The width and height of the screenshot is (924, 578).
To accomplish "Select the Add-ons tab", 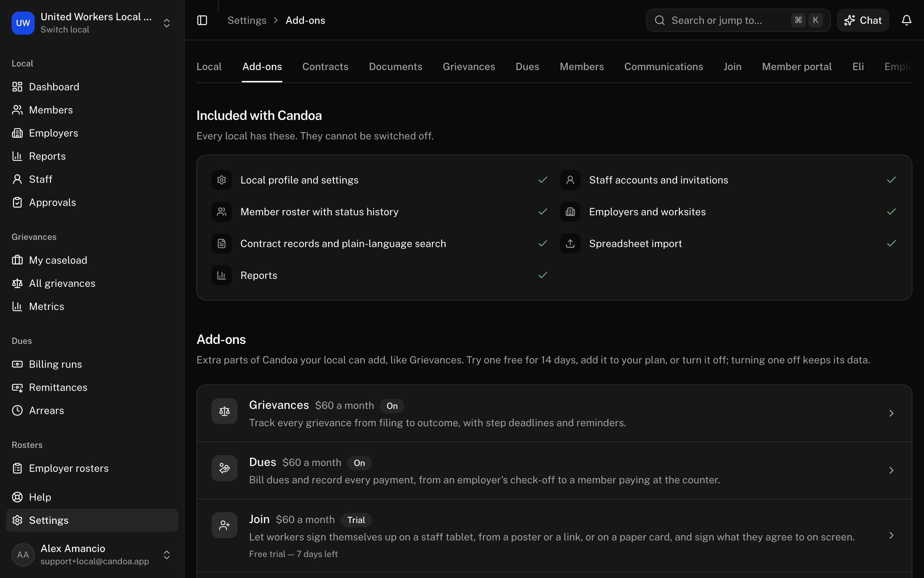I will 262,66.
